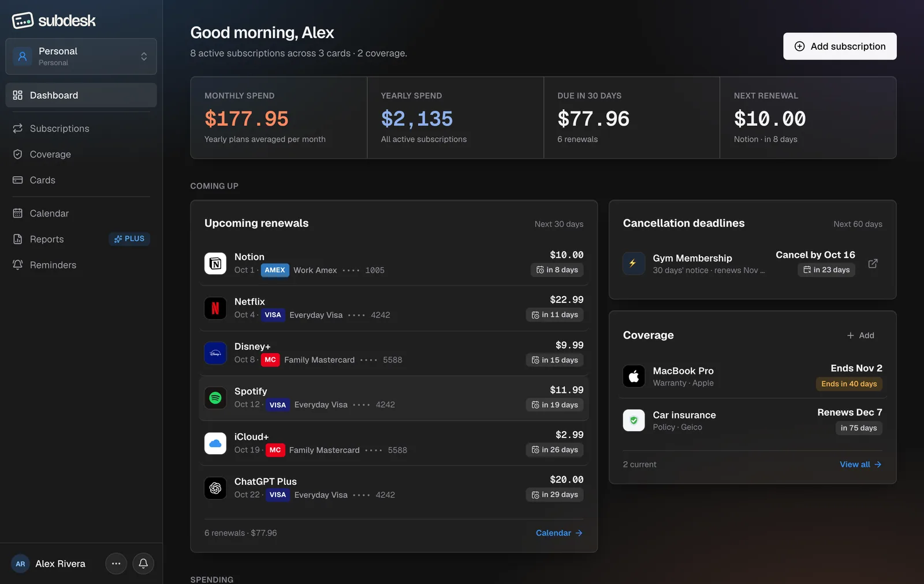Click the 'in 75 days' coverage badge
Image resolution: width=924 pixels, height=584 pixels.
[859, 428]
